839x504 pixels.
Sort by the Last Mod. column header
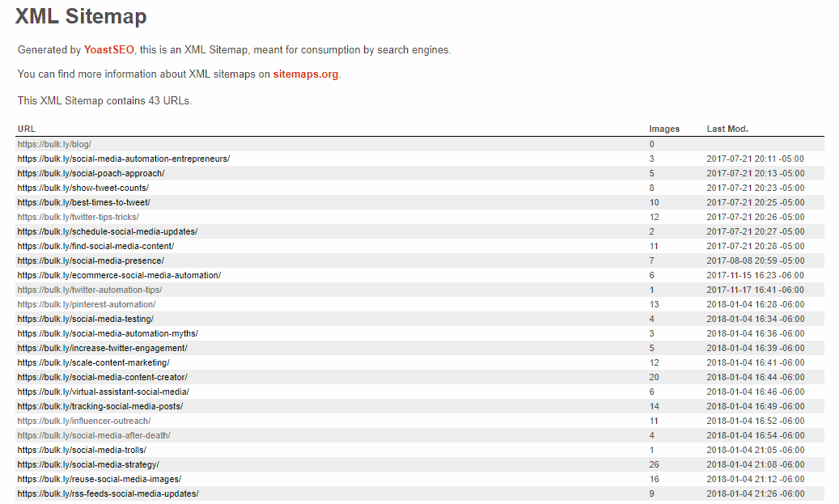[x=727, y=129]
